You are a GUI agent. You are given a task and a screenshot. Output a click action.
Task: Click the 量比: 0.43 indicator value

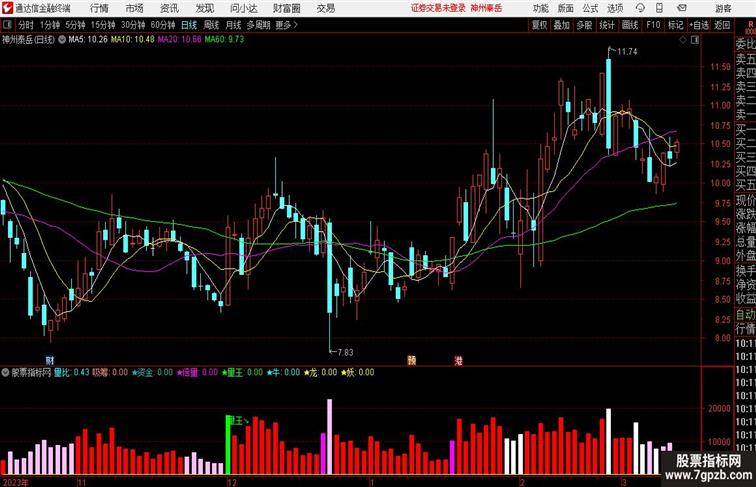(x=72, y=372)
